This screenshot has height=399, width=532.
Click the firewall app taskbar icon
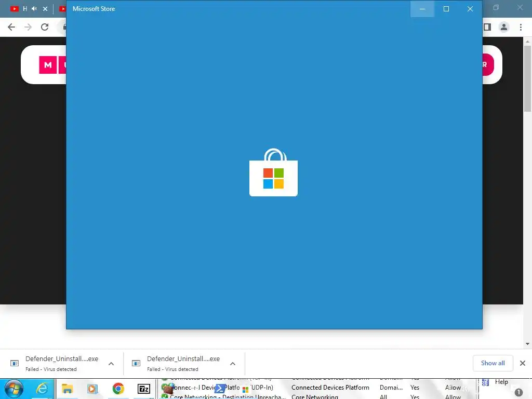pyautogui.click(x=168, y=388)
